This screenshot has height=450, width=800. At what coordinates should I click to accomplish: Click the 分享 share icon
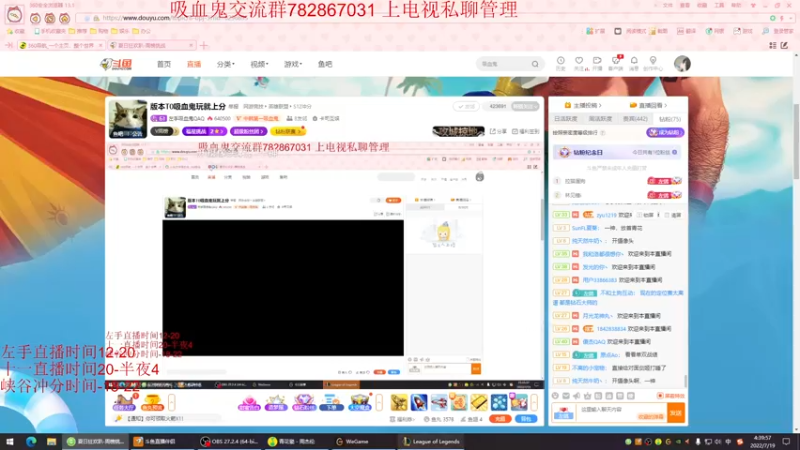tap(499, 131)
